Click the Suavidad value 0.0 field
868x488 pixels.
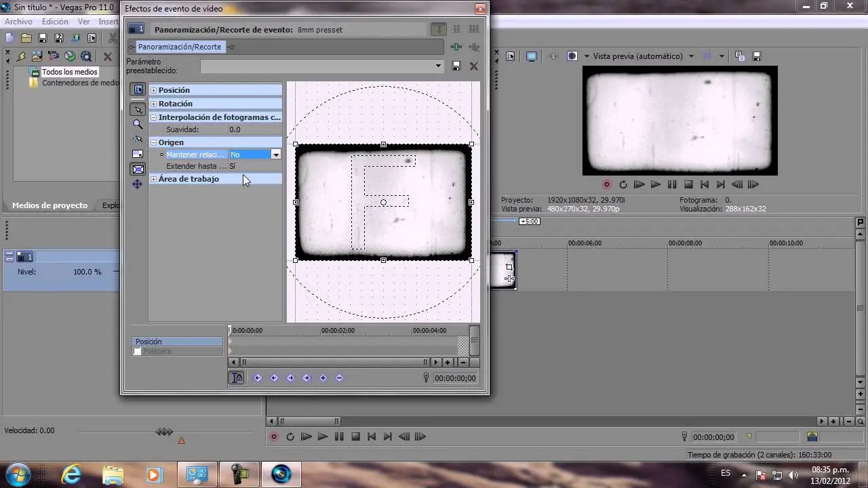tap(254, 129)
